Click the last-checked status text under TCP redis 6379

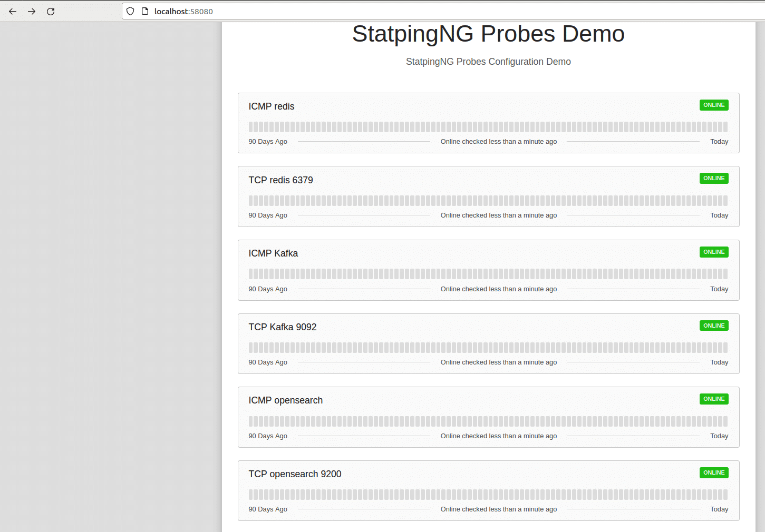[499, 215]
